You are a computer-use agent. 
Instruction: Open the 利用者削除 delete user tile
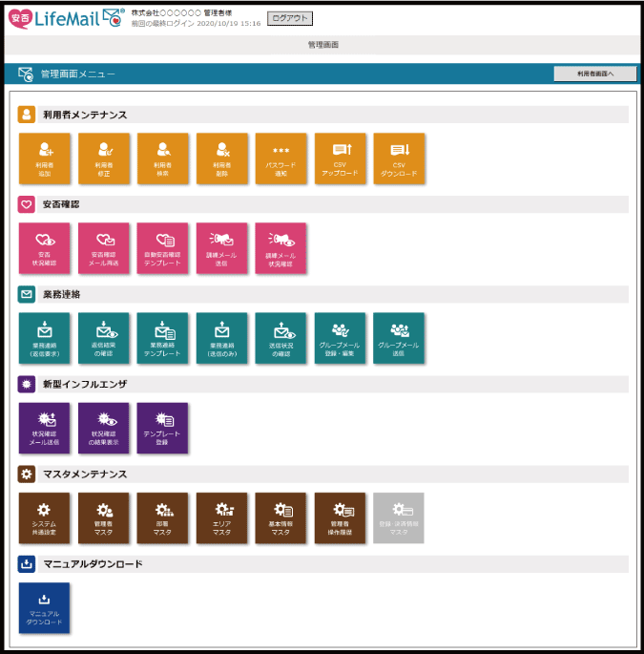221,158
